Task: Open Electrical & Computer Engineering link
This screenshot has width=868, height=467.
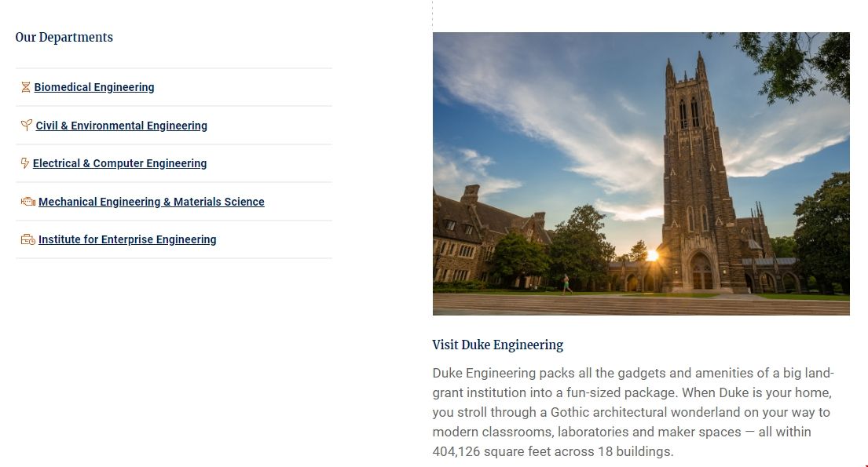Action: tap(119, 163)
